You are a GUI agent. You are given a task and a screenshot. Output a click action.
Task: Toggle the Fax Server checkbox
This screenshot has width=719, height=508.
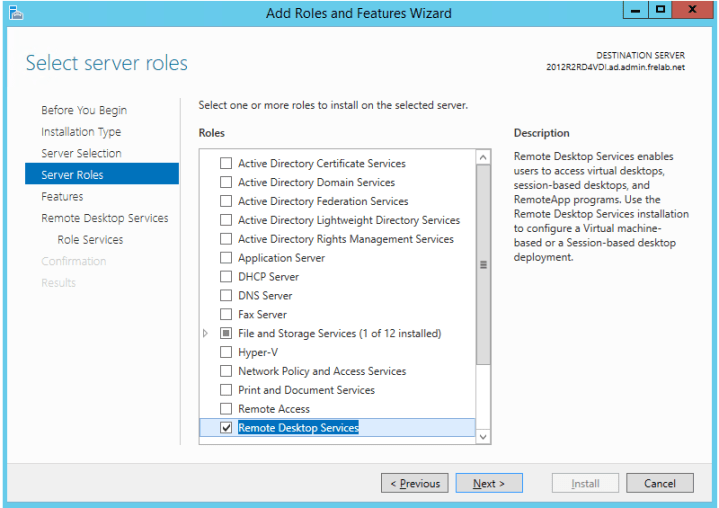[x=226, y=315]
